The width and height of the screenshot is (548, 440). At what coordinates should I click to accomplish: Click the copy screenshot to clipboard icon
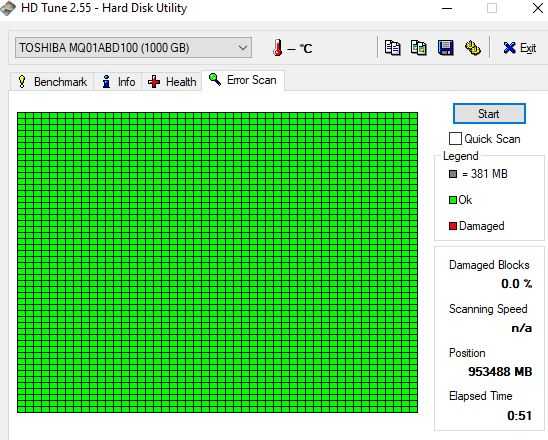pos(419,48)
